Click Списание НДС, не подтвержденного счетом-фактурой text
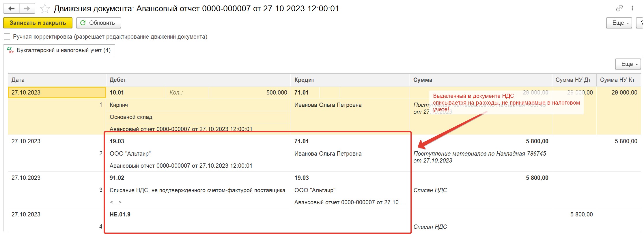Image resolution: width=644 pixels, height=234 pixels. coord(197,190)
